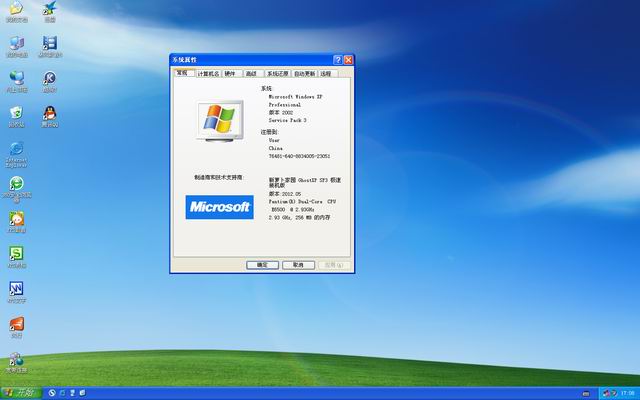The width and height of the screenshot is (640, 400).
Task: Switch to the Computer Name (计算机名) tab
Action: [209, 73]
